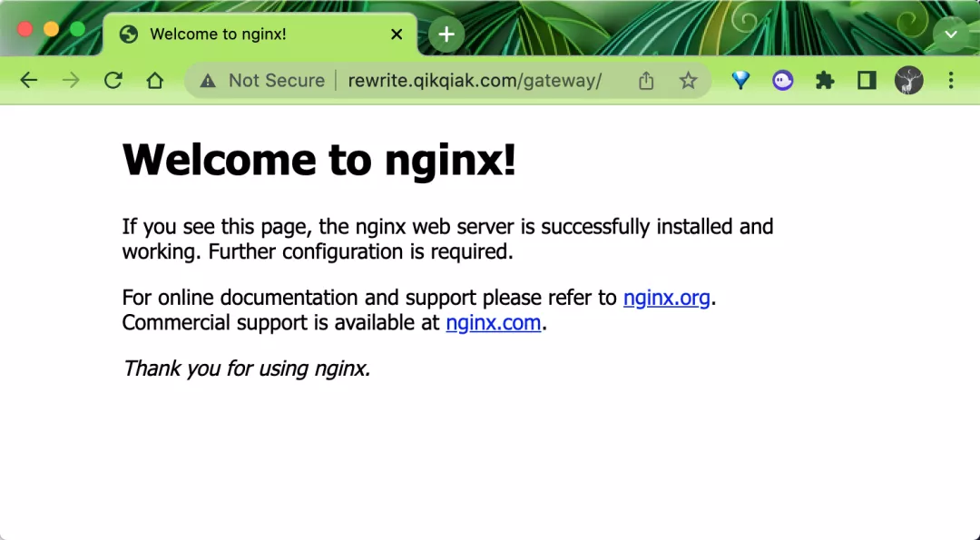
Task: Bookmark this page with the star icon
Action: click(x=688, y=81)
